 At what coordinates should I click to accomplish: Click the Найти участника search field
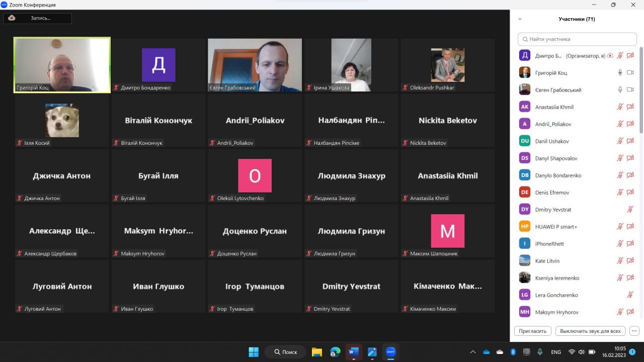pyautogui.click(x=577, y=39)
